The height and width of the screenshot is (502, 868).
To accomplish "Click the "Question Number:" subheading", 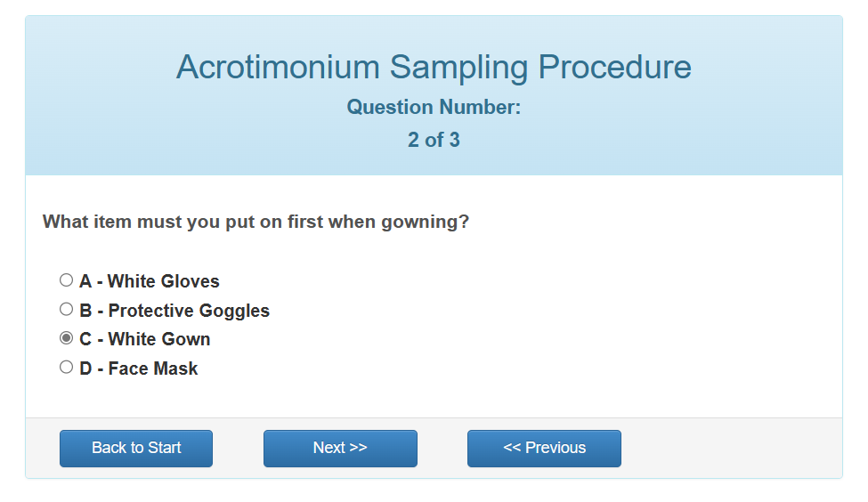I will [434, 108].
